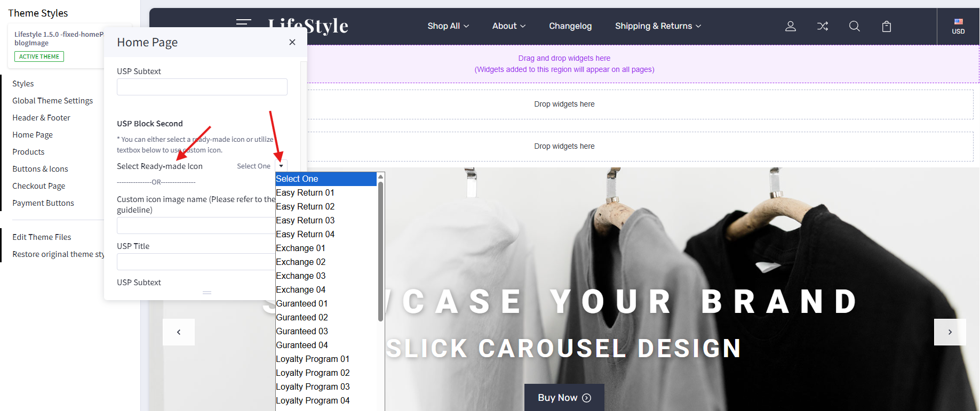Click the first USP Subtext field
The image size is (980, 411).
pyautogui.click(x=202, y=87)
